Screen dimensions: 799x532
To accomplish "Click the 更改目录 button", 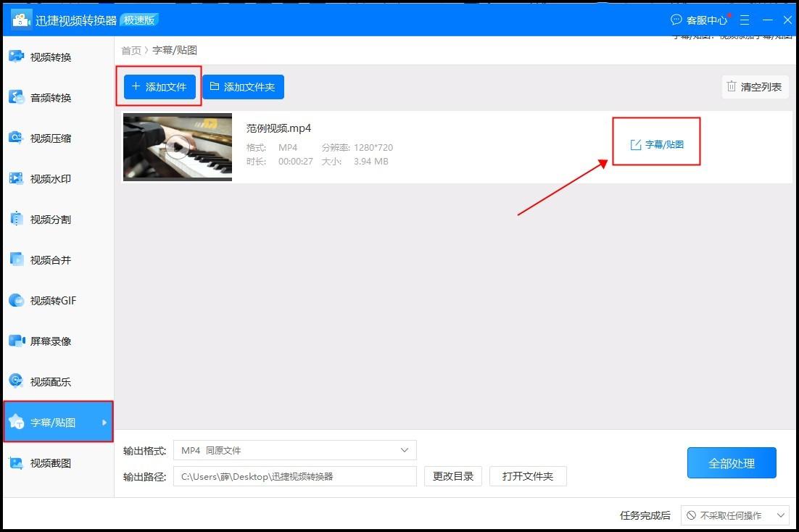I will coord(453,476).
